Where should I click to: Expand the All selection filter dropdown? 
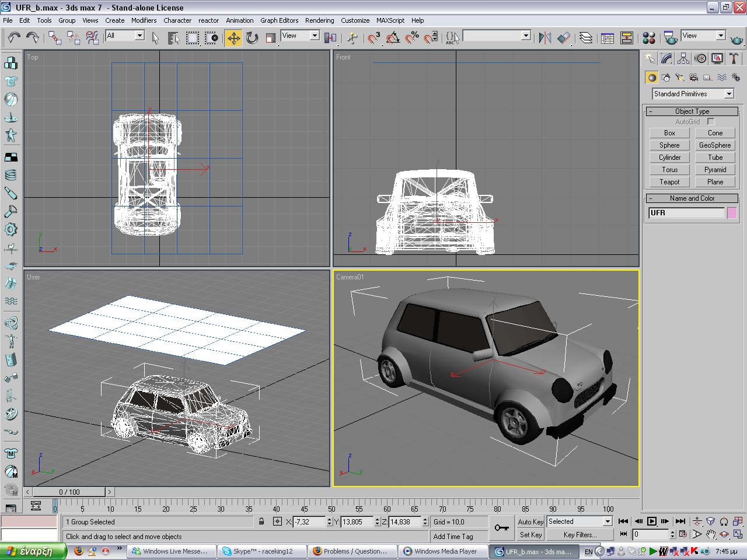[139, 36]
